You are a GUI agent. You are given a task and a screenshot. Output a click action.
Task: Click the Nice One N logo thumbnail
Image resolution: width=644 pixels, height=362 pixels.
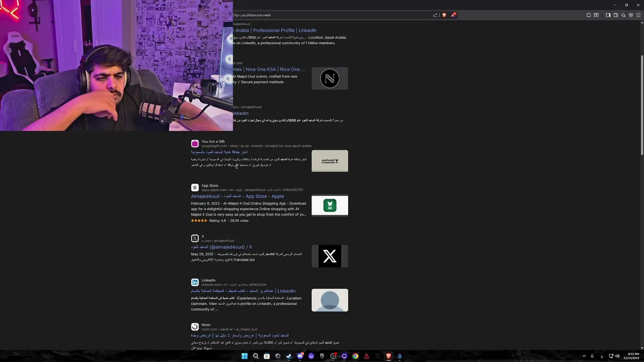330,78
